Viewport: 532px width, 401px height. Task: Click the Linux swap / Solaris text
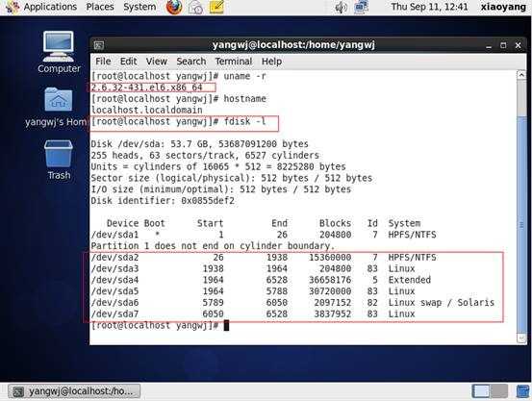(441, 302)
